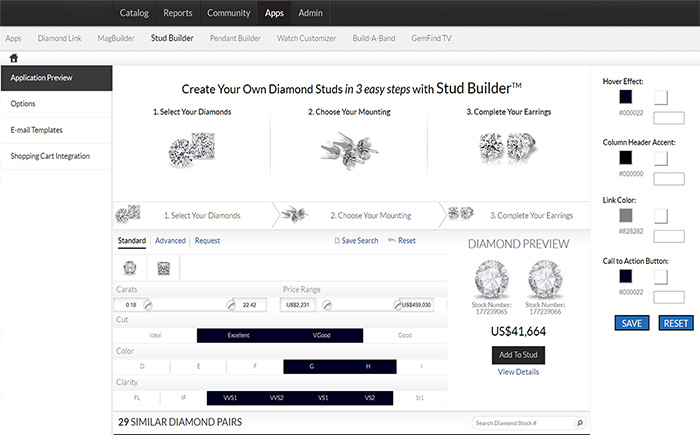Click the Save Search document icon
700x435 pixels.
[x=337, y=241]
